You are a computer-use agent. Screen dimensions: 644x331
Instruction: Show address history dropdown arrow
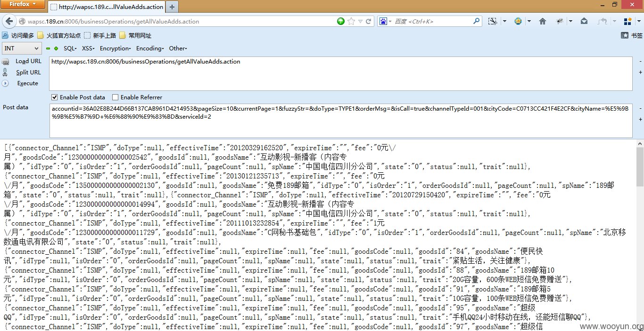point(360,21)
